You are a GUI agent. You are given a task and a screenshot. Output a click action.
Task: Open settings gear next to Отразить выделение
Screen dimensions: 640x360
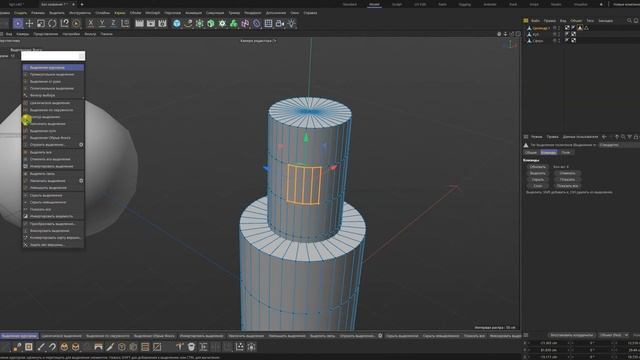point(81,145)
